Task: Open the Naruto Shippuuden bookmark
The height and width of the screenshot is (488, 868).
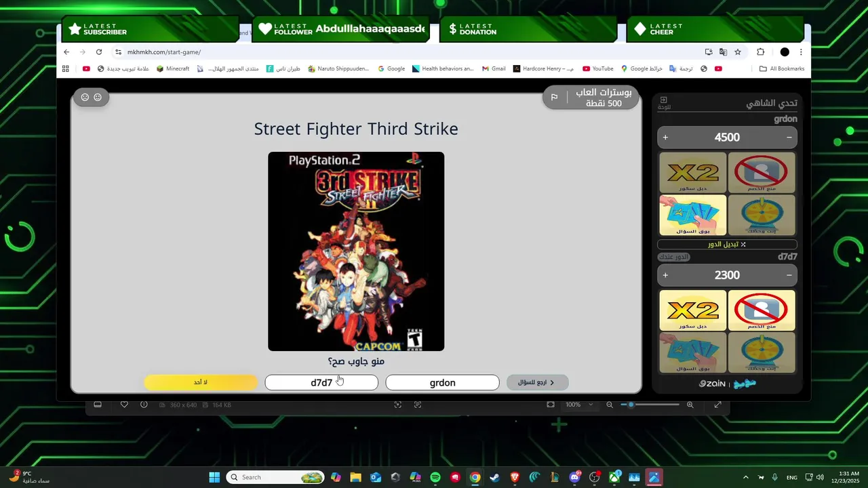Action: click(338, 68)
